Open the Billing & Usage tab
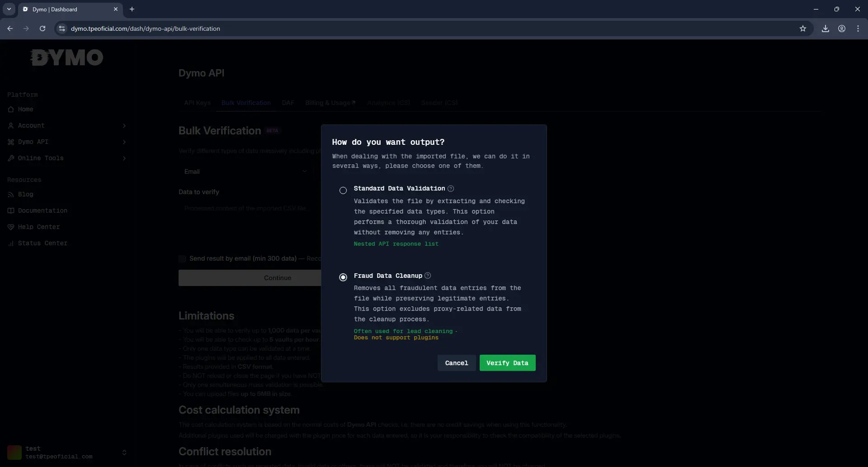The width and height of the screenshot is (868, 467). click(x=330, y=103)
